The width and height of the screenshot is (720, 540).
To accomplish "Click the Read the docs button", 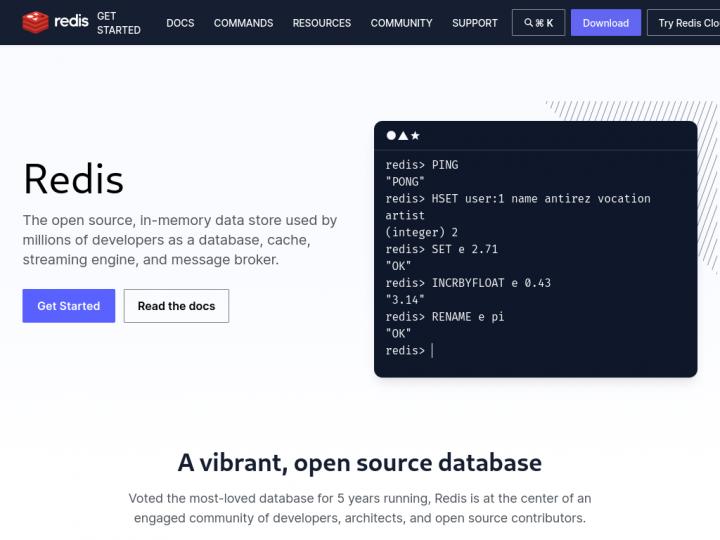I will coord(176,306).
